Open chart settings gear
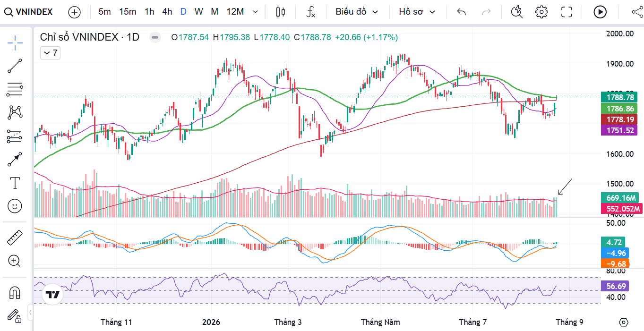Viewport: 644px width, 331px height. [x=541, y=12]
